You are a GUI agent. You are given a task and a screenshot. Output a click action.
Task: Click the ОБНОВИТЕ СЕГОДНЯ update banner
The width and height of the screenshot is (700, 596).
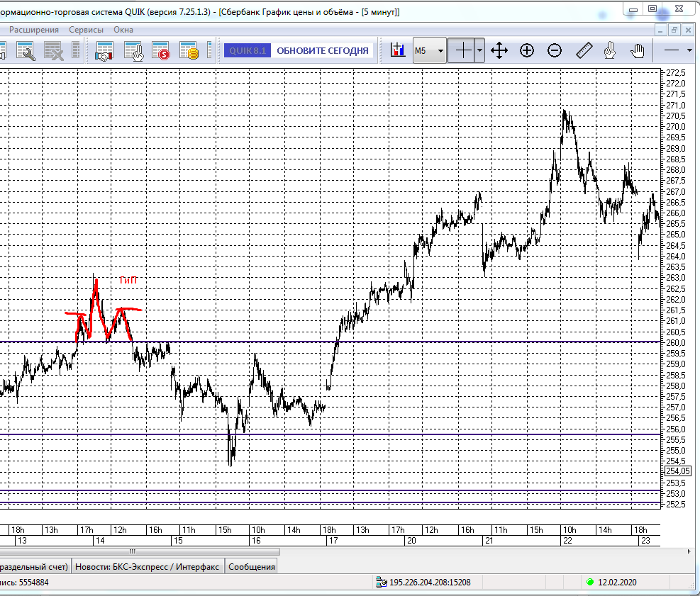coord(322,50)
